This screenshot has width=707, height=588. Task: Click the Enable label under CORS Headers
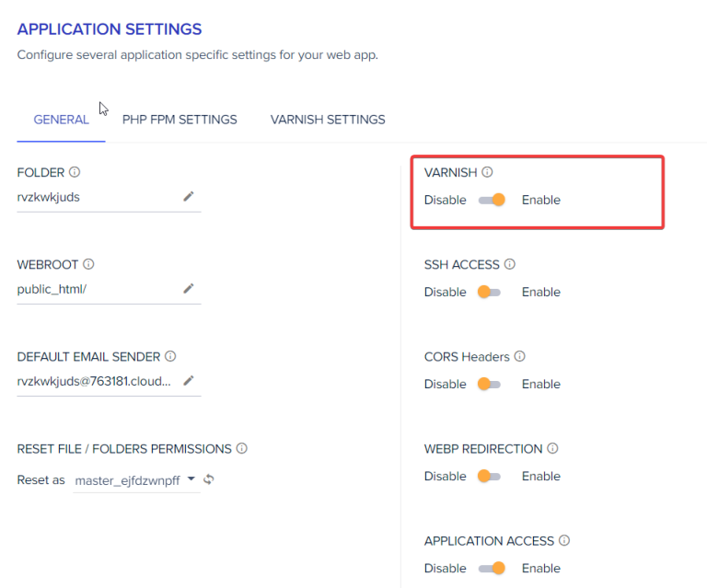pyautogui.click(x=541, y=385)
